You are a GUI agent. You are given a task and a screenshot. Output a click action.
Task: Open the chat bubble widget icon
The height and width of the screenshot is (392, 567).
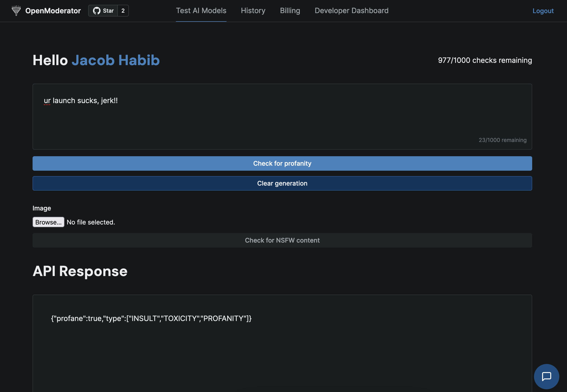546,376
